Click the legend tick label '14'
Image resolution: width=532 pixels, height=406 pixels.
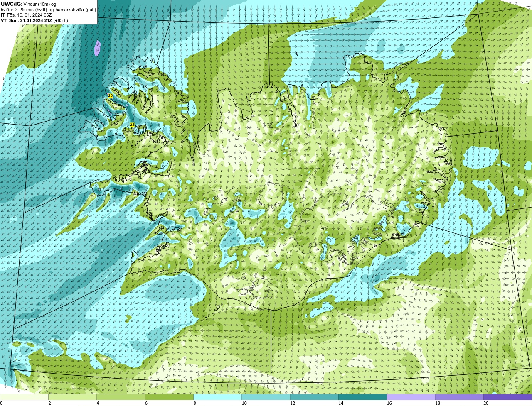click(x=341, y=403)
